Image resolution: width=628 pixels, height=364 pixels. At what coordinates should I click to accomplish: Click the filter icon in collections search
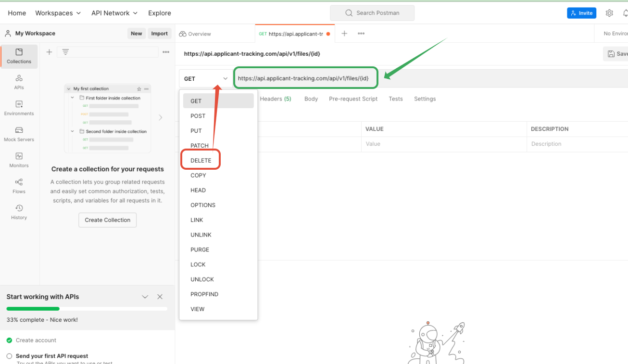[65, 52]
